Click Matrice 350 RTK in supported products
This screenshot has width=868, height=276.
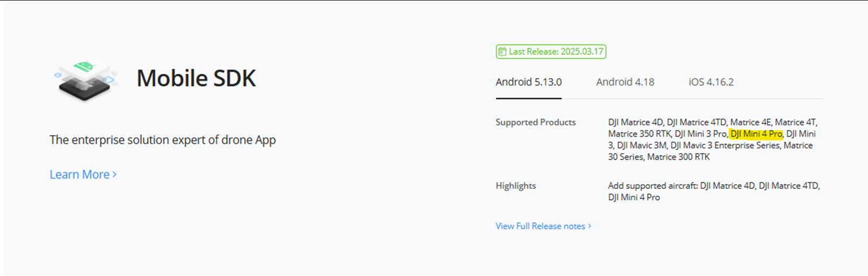(x=639, y=134)
